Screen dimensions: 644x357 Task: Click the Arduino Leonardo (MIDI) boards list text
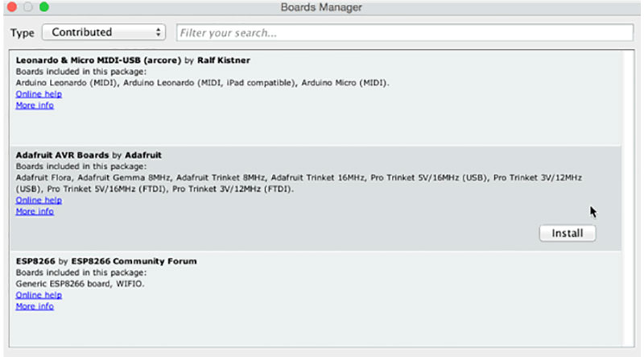coord(201,83)
